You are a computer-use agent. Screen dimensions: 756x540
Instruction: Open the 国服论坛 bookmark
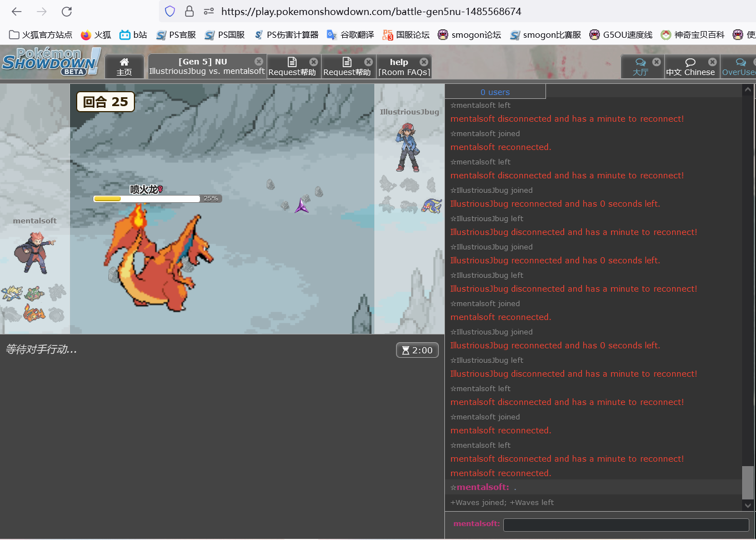406,34
